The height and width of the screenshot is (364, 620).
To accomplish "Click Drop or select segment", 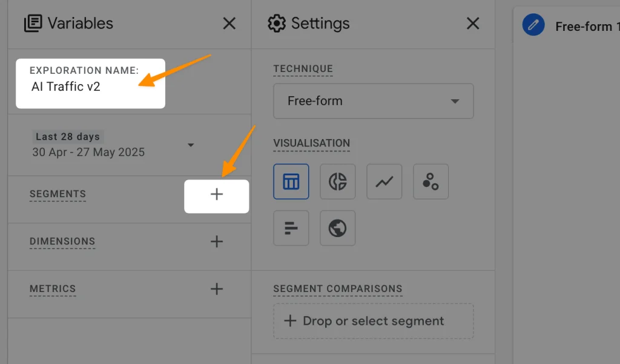I will (x=373, y=321).
